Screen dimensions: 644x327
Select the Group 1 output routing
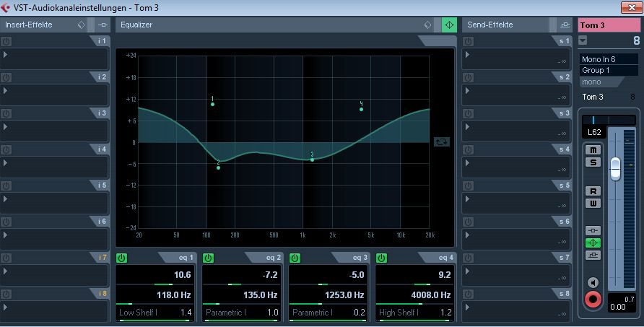pyautogui.click(x=609, y=70)
